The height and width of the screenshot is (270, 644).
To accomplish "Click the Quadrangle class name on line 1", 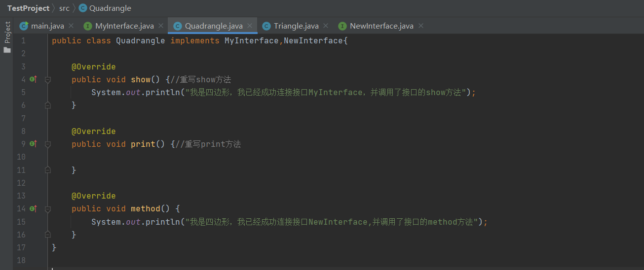I will 141,41.
